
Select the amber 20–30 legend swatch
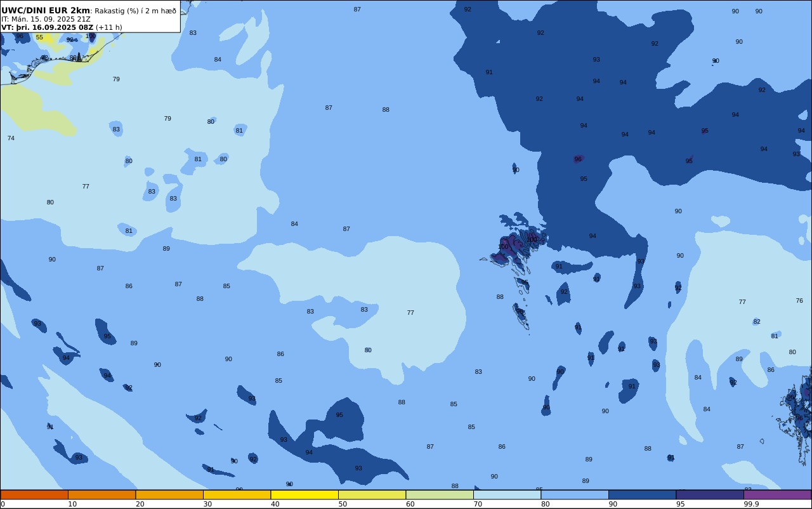point(169,494)
